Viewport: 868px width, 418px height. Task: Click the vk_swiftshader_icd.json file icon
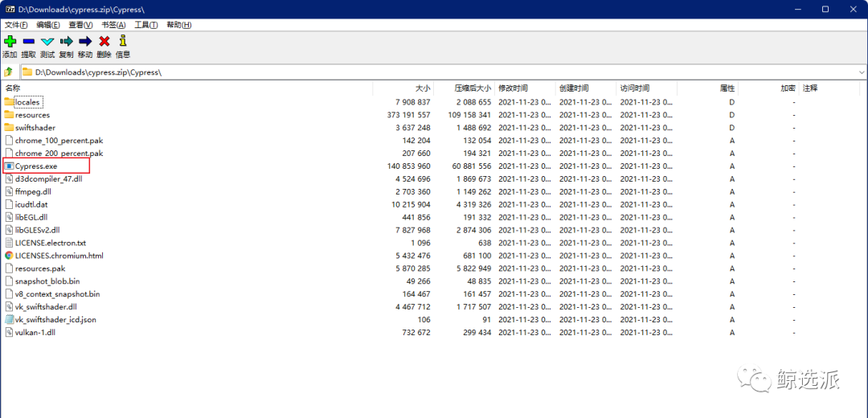click(9, 319)
